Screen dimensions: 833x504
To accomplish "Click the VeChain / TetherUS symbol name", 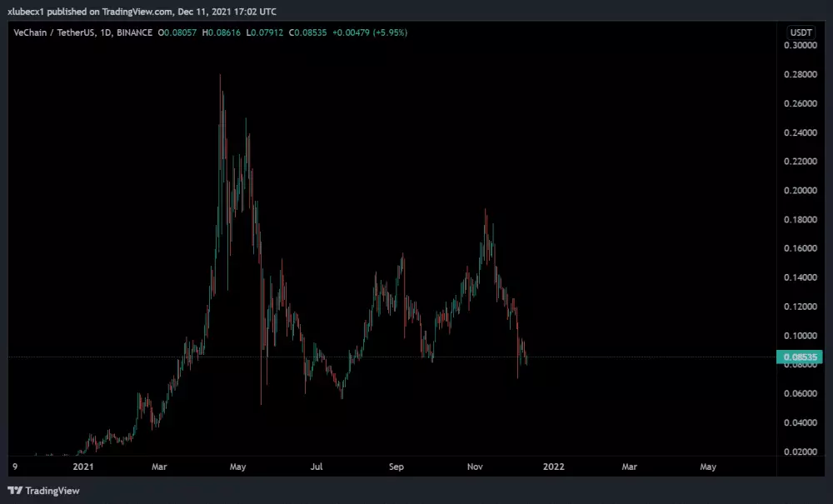I will 54,32.
